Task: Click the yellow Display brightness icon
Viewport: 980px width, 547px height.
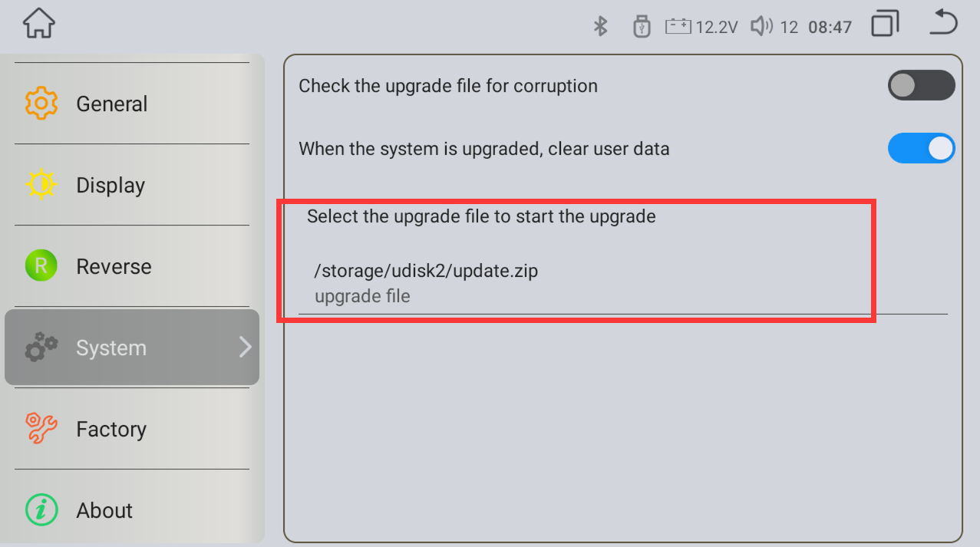Action: [x=41, y=185]
